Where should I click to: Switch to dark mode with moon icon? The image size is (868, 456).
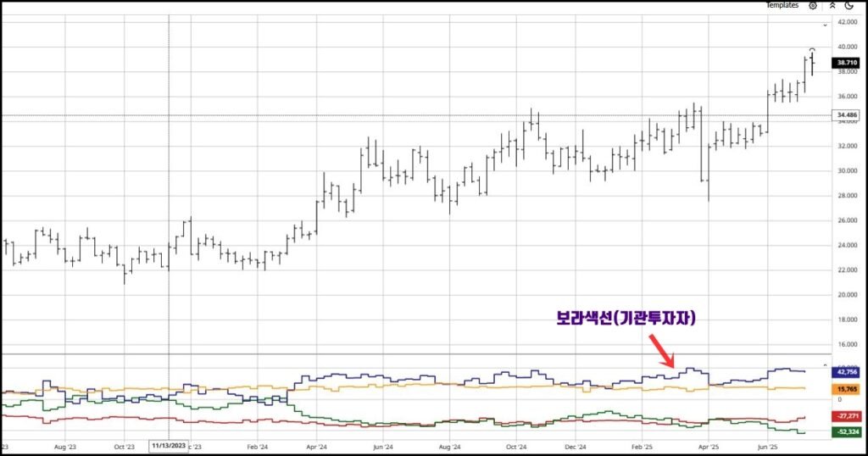coord(849,6)
